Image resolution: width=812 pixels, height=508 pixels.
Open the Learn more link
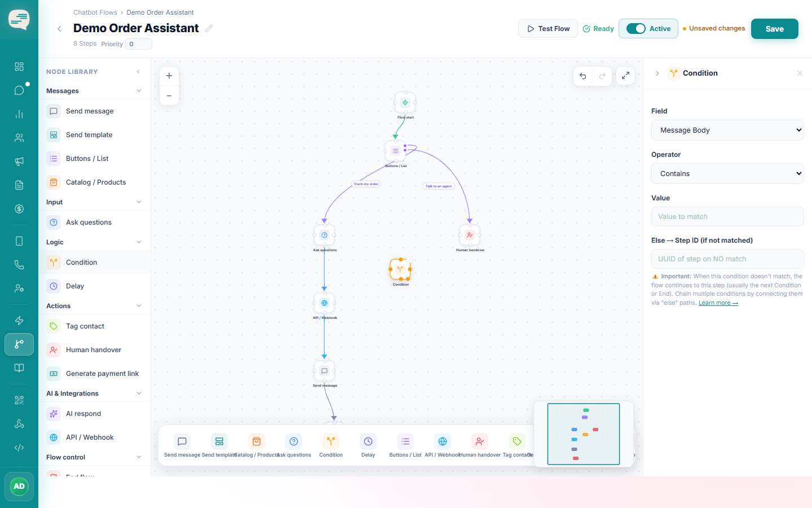coord(718,303)
